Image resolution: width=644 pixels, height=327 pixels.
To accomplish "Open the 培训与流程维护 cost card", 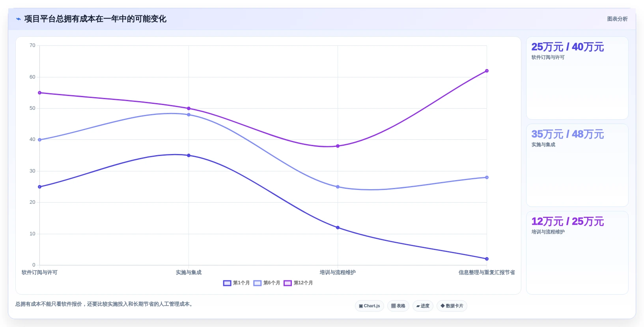I will point(577,253).
